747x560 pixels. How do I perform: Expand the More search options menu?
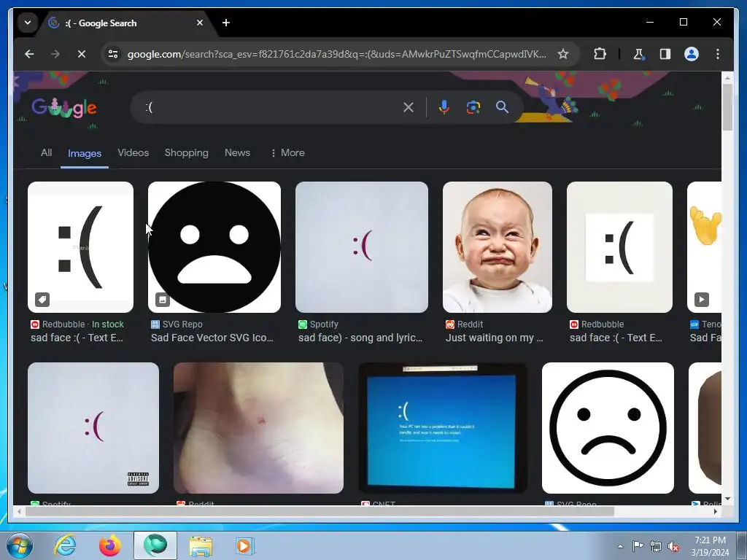[287, 153]
